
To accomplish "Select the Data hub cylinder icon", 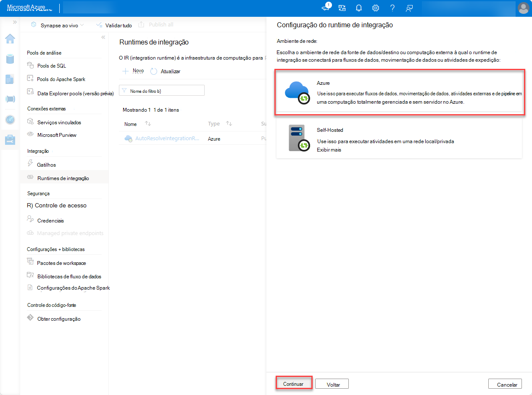I will pos(10,59).
